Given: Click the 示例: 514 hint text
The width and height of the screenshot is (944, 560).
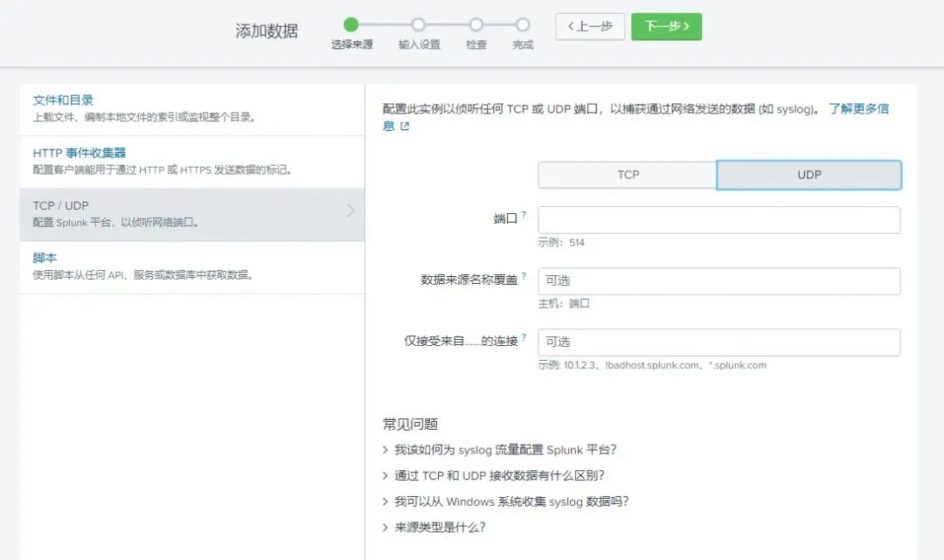Looking at the screenshot, I should [x=561, y=243].
